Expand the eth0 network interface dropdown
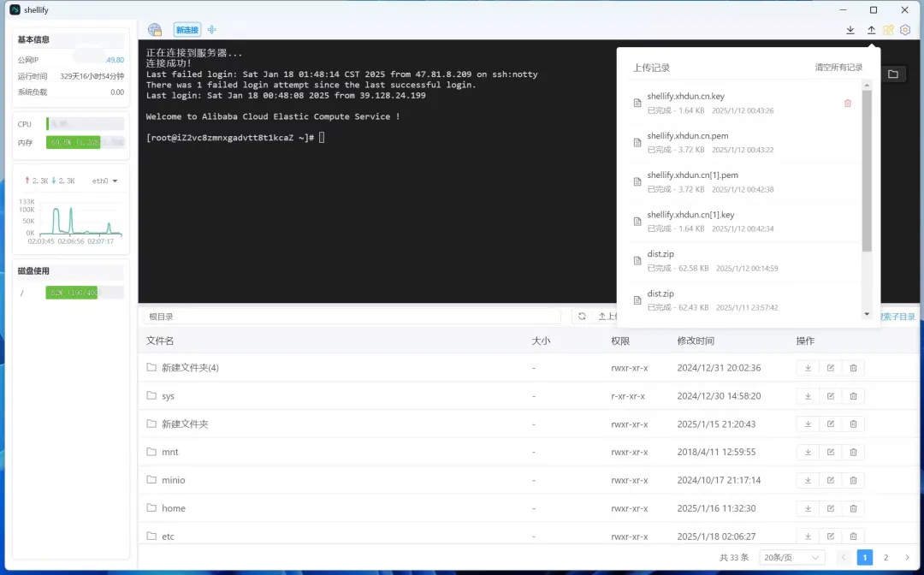This screenshot has height=575, width=924. point(115,181)
